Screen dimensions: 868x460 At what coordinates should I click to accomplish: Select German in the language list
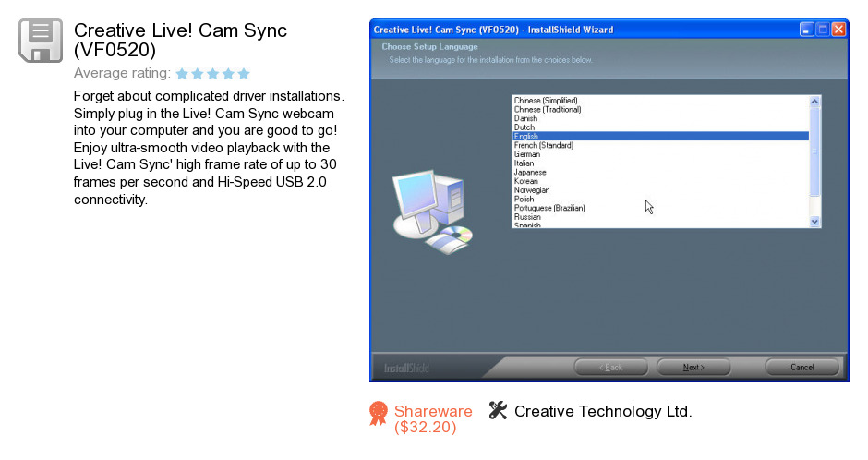pos(660,154)
